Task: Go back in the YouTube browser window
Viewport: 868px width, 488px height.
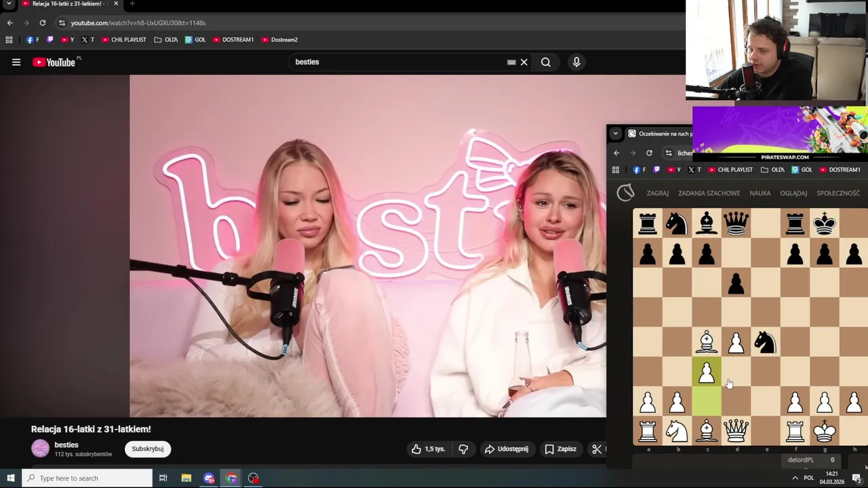Action: pos(9,23)
